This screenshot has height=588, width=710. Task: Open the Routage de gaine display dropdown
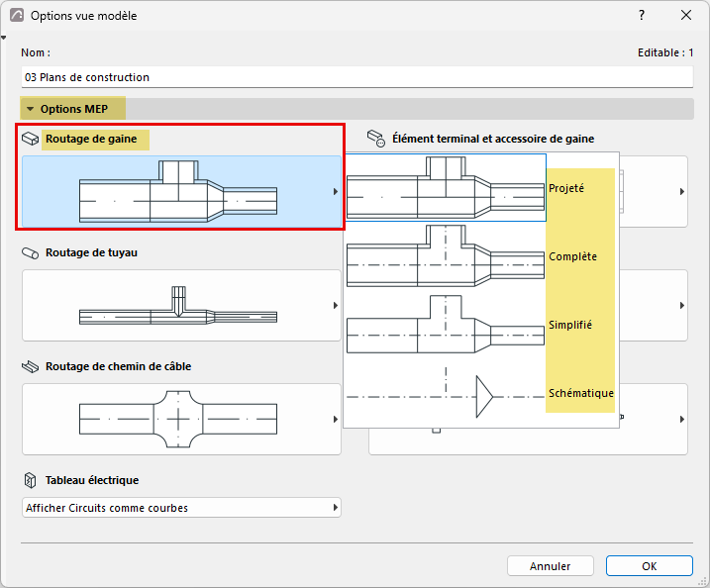coord(181,191)
